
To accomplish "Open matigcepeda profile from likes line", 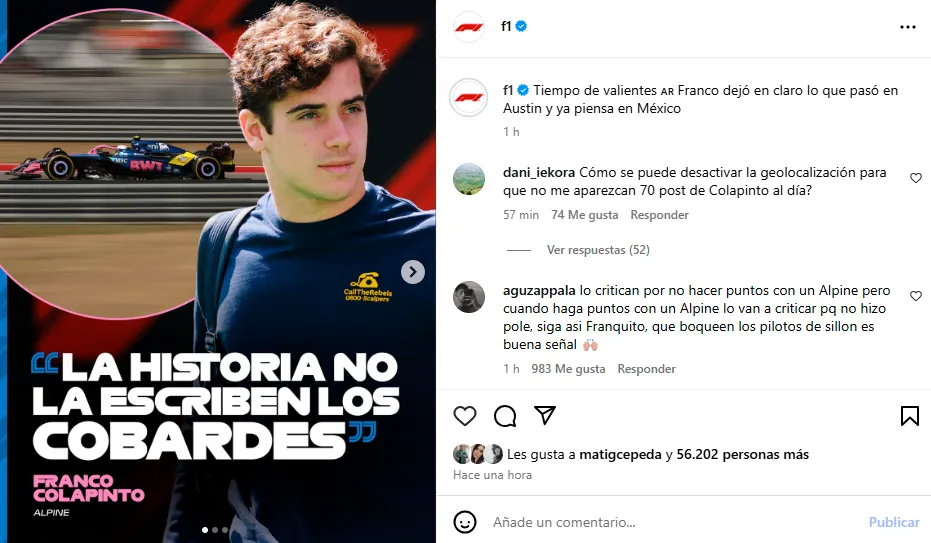I will pos(620,455).
